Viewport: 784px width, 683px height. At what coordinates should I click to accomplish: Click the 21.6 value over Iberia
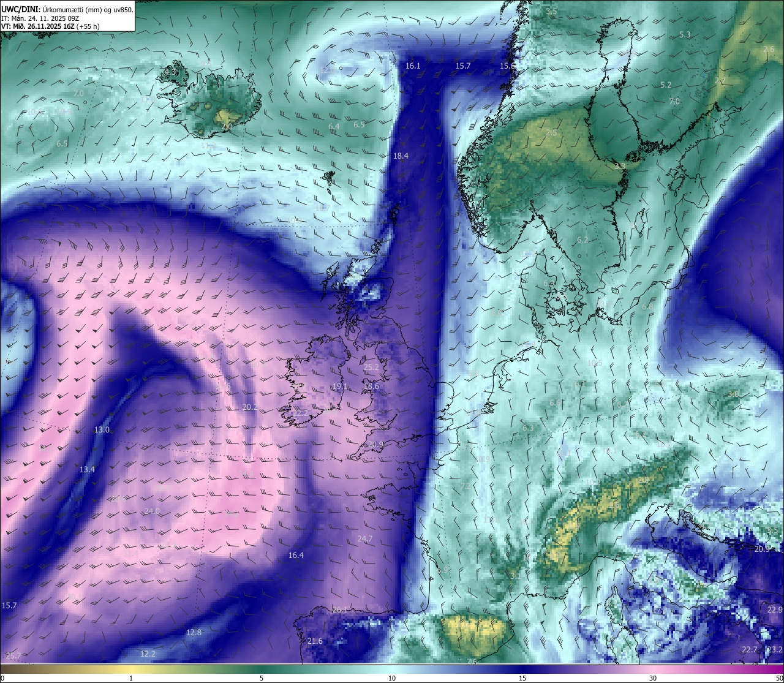[x=315, y=641]
